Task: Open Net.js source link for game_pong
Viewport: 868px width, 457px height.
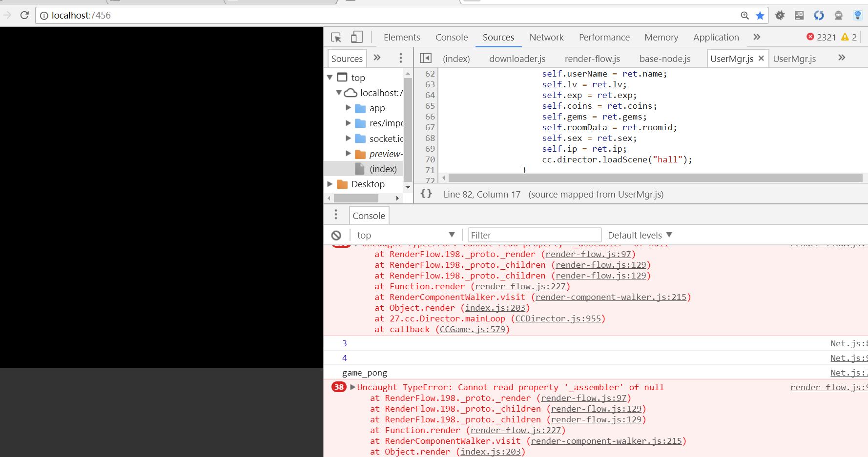Action: point(848,373)
